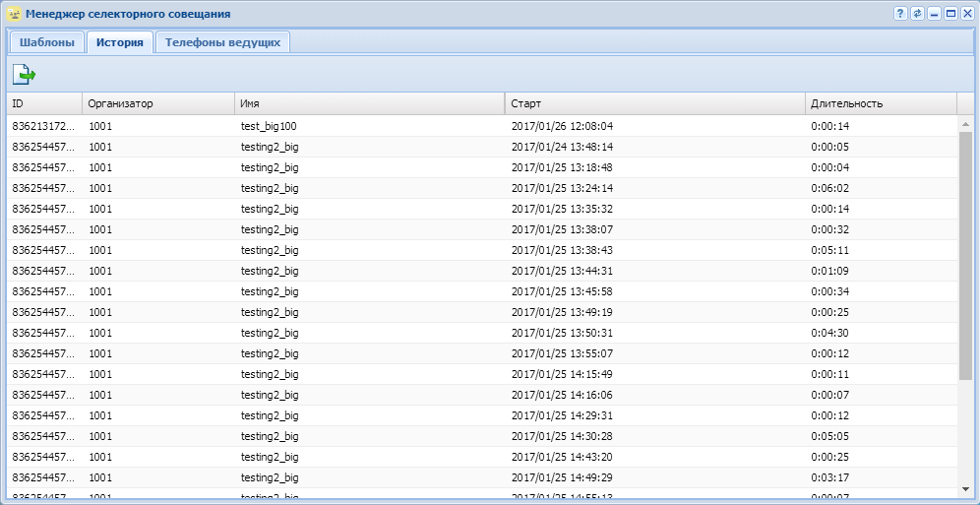Viewport: 980px width, 505px height.
Task: Click the scrollbar down arrow
Action: 965,487
